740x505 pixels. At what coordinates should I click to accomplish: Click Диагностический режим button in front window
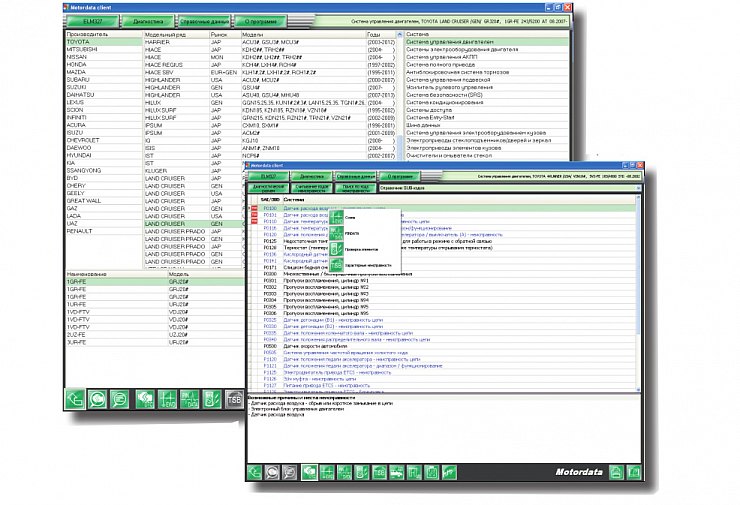pyautogui.click(x=268, y=188)
